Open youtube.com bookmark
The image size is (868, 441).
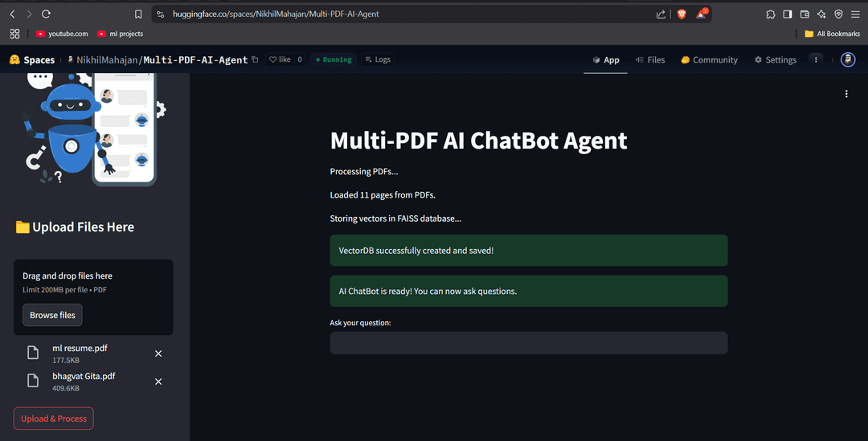pos(62,34)
